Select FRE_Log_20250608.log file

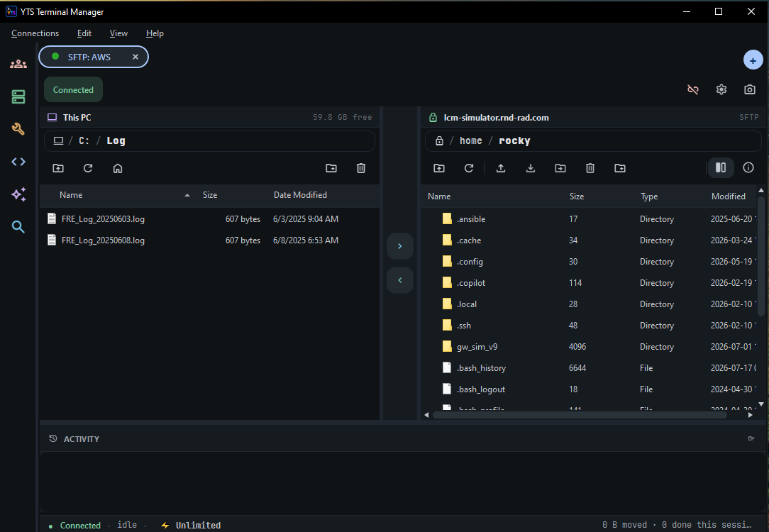coord(209,240)
